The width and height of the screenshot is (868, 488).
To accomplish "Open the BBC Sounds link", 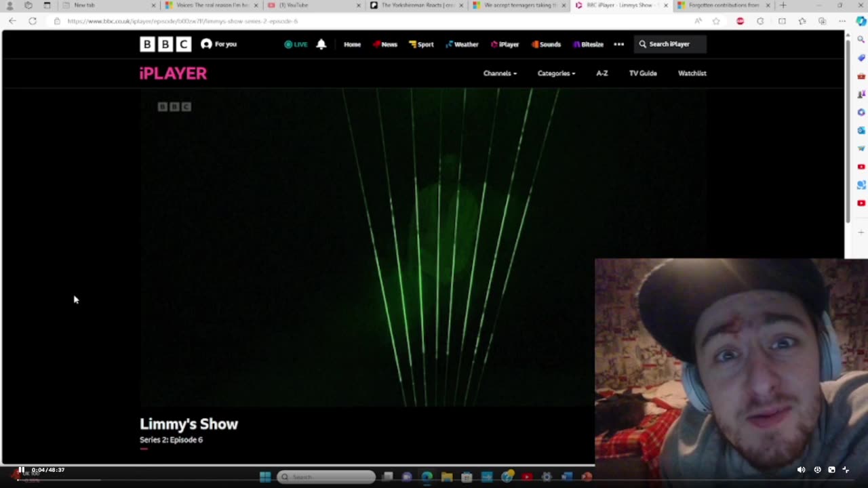I will tap(546, 44).
